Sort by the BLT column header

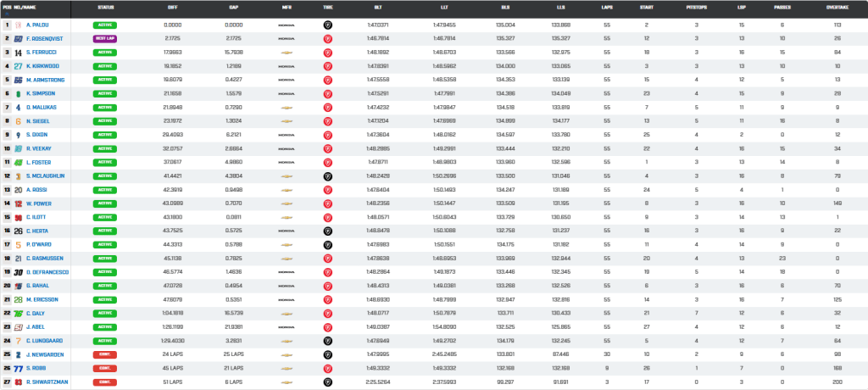click(x=377, y=8)
